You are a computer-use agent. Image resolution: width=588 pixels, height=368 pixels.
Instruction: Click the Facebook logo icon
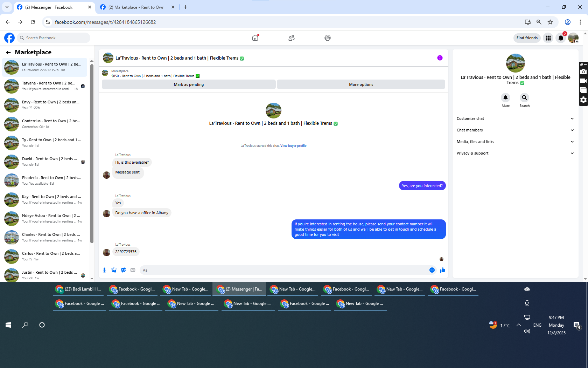(x=9, y=38)
